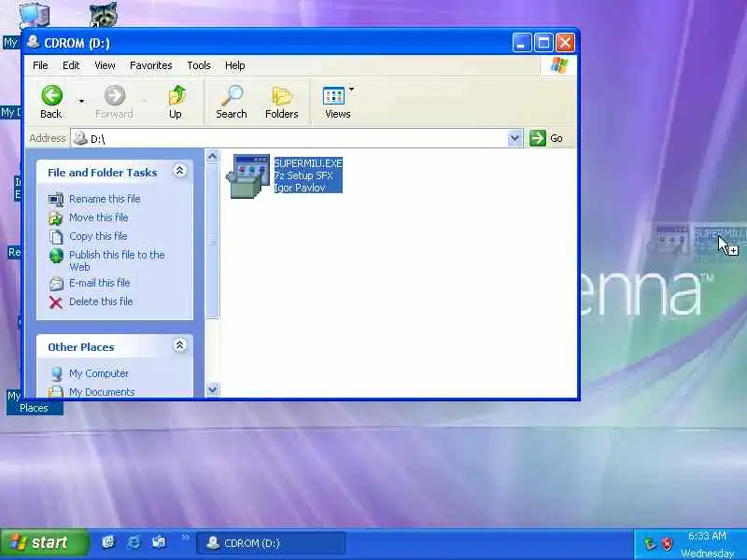Click the red security shield tray icon

(668, 543)
